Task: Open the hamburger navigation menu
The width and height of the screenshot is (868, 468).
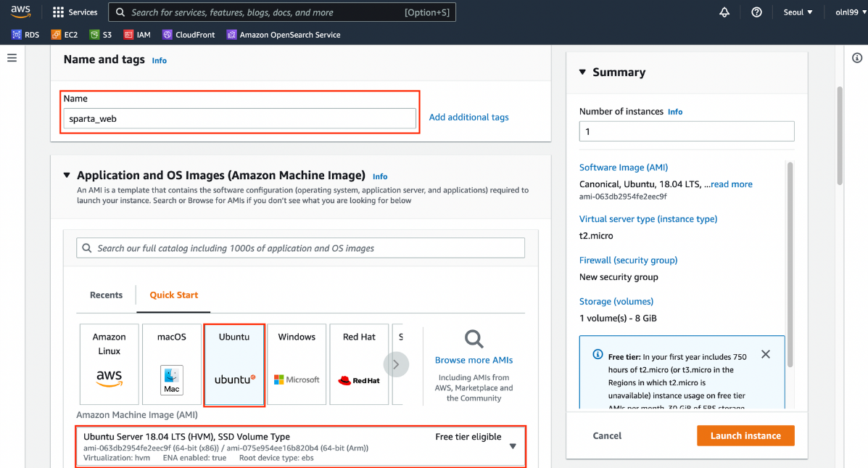Action: 12,58
